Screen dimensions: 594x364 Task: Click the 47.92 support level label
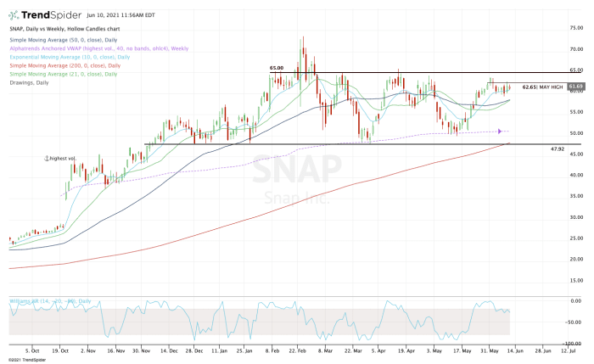558,149
